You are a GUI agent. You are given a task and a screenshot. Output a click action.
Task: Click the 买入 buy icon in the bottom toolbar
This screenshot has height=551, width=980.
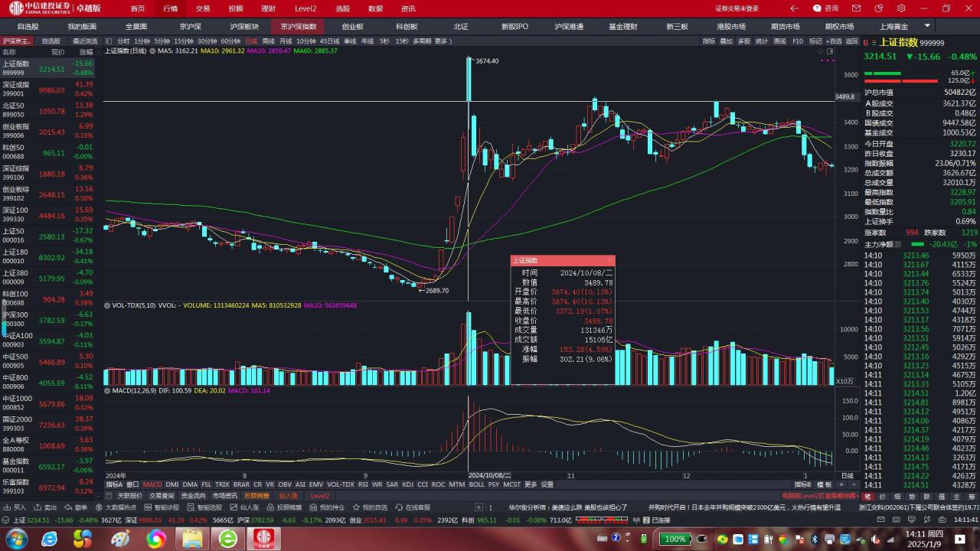point(15,507)
